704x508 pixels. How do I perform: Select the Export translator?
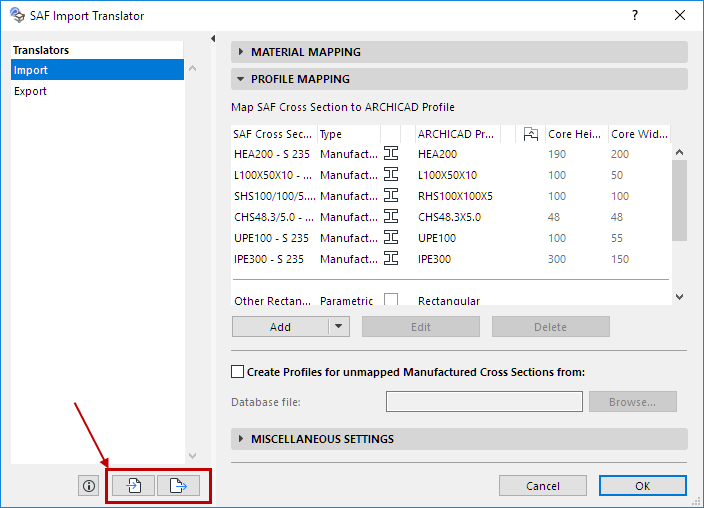click(97, 91)
